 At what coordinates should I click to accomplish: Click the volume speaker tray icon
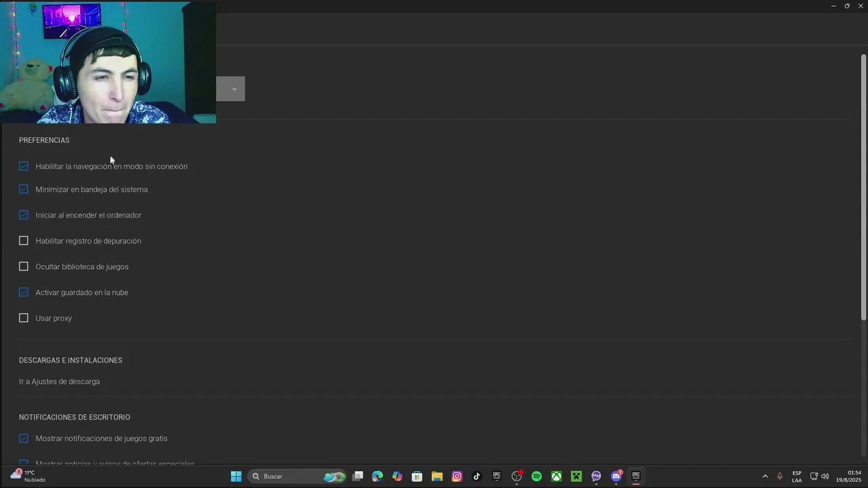(825, 476)
